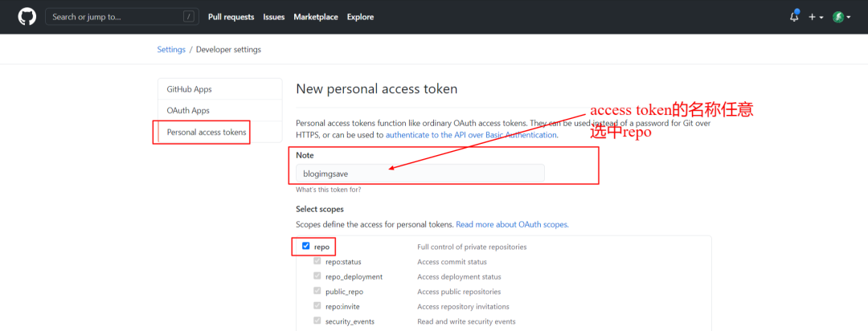Select OAuth Apps in sidebar

coord(187,110)
